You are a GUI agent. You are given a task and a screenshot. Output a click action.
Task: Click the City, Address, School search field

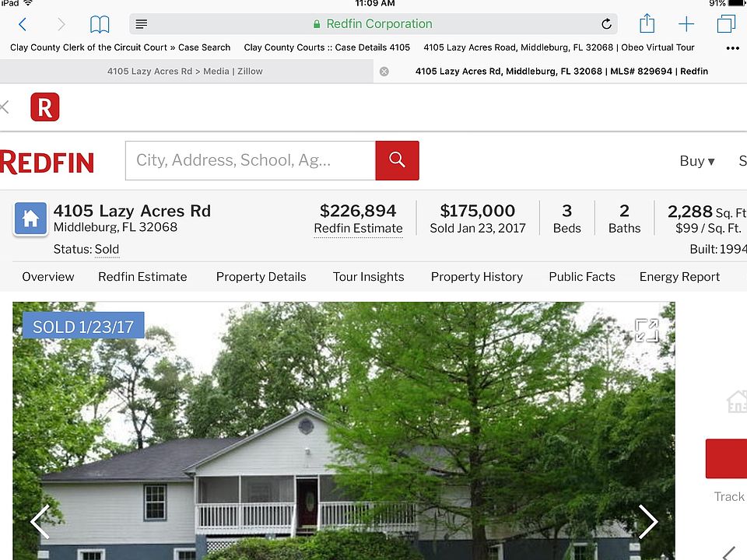[x=250, y=160]
